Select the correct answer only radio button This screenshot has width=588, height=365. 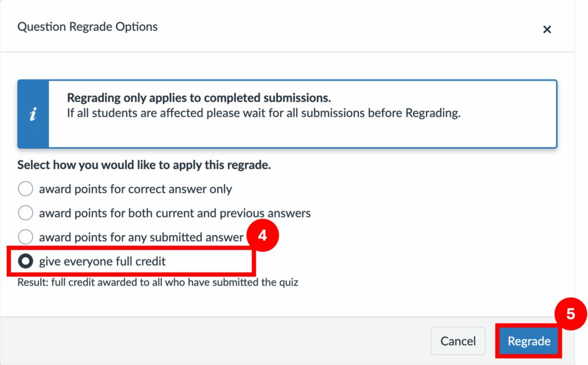point(26,189)
